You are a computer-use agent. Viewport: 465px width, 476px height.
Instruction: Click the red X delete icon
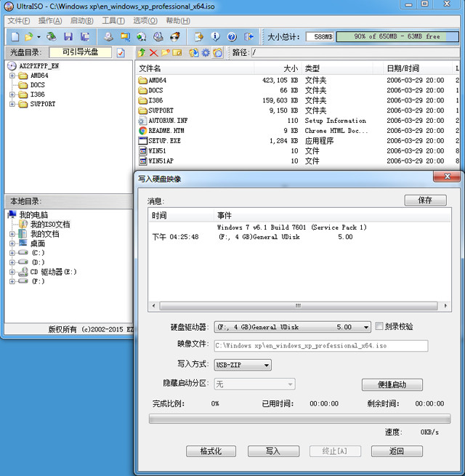click(x=153, y=53)
